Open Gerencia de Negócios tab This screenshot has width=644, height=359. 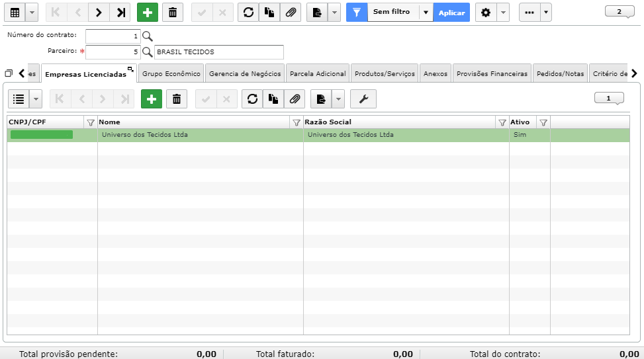click(245, 74)
